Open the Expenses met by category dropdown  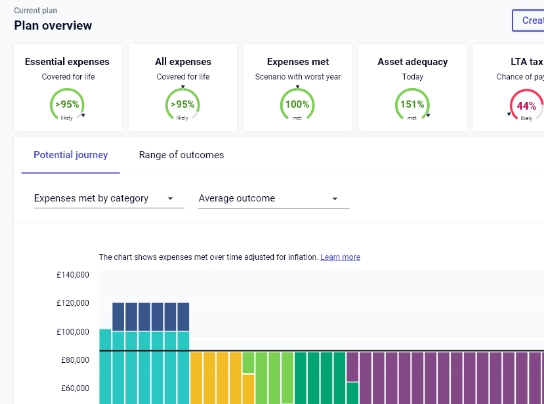pos(109,199)
